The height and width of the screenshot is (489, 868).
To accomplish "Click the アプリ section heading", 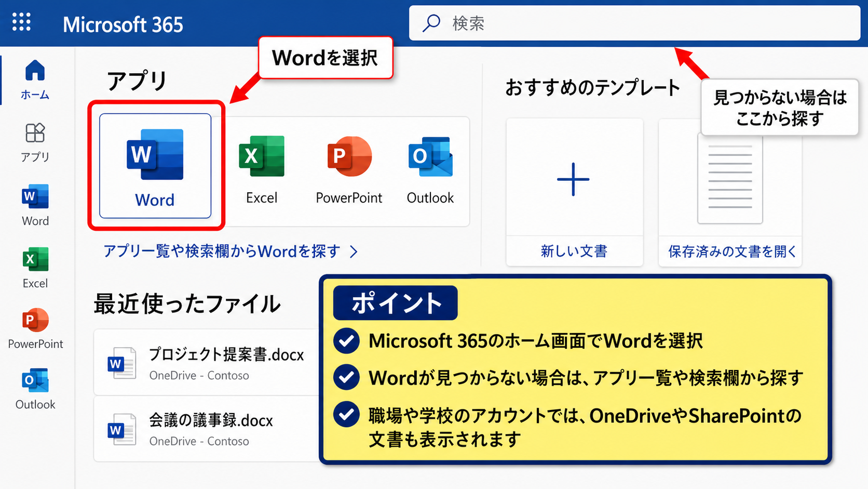I will [137, 81].
